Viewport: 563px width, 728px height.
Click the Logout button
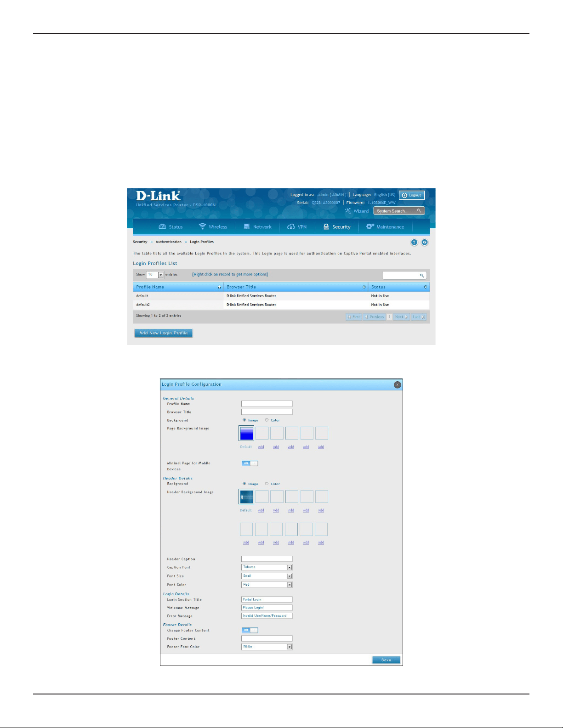point(412,195)
